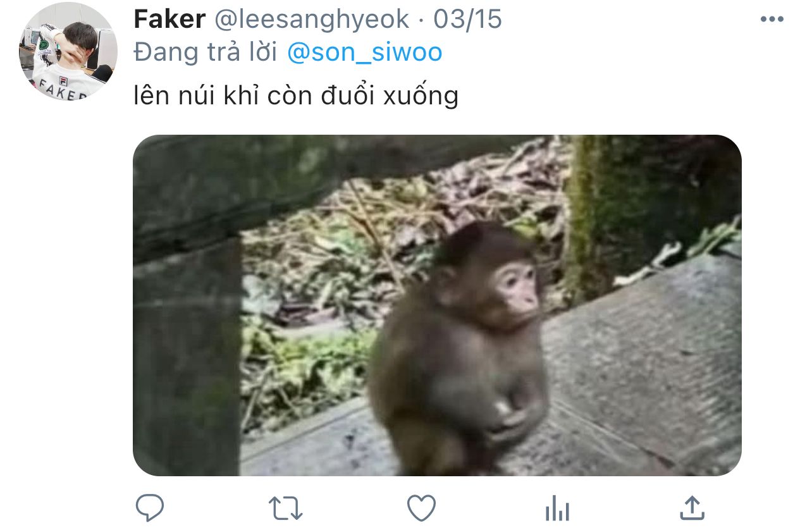
Task: Like the tweet with the heart icon
Action: (421, 508)
